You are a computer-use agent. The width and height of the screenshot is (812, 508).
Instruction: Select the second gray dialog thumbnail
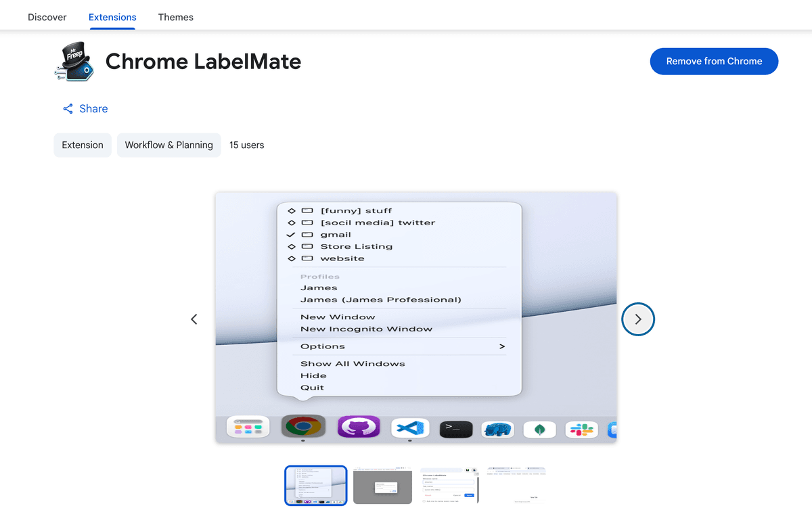[383, 486]
